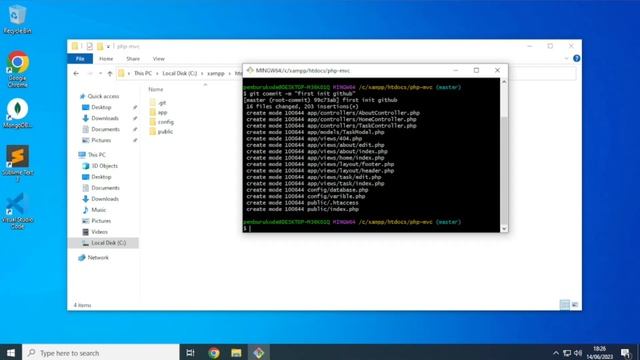Open the Recycle Bin desktop icon

pos(17,20)
